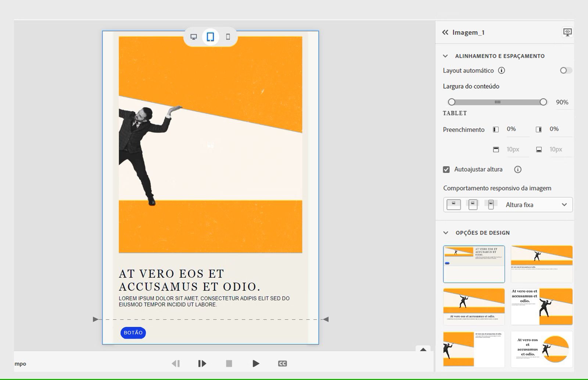Image resolution: width=588 pixels, height=380 pixels.
Task: Collapse the ALINHAMENTO E ESPAÇAMENTO section
Action: click(x=445, y=56)
